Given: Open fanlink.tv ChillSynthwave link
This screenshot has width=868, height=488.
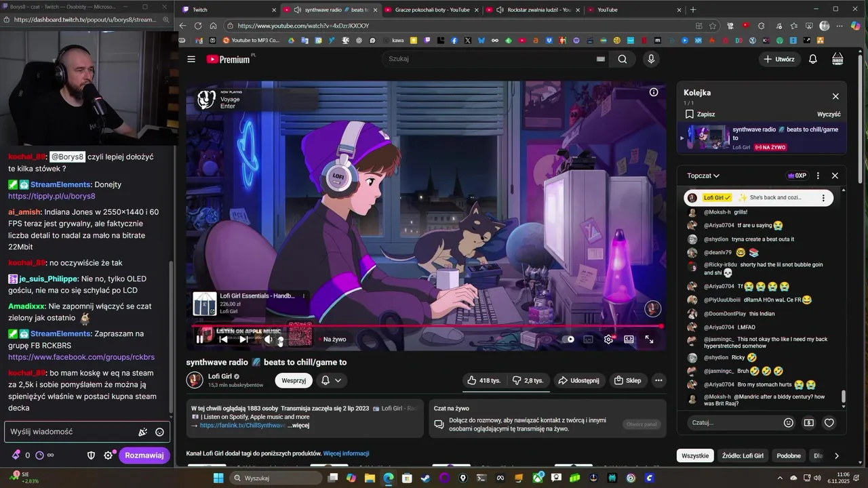Looking at the screenshot, I should pos(243,426).
